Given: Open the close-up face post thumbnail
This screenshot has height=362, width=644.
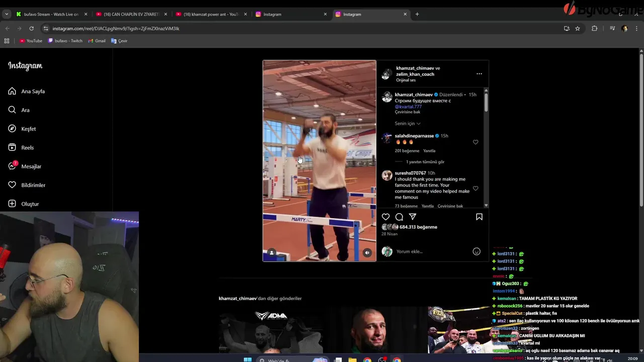Looking at the screenshot, I should (x=375, y=329).
